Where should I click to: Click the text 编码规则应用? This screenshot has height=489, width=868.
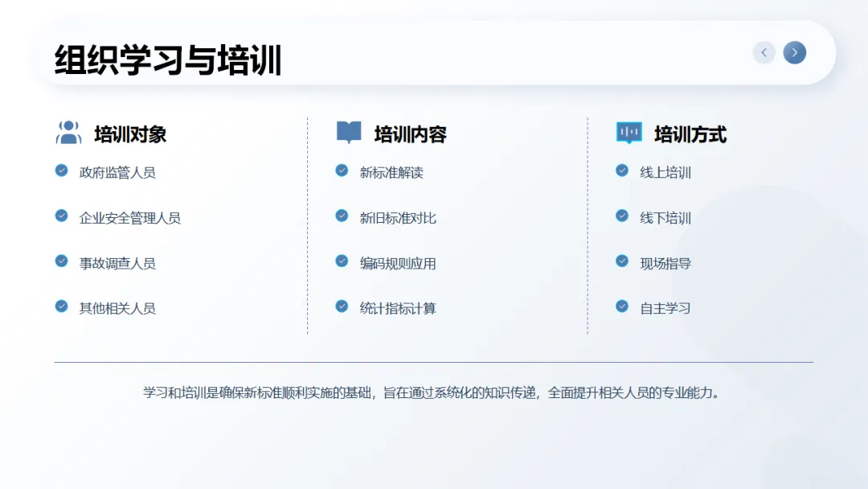point(398,264)
